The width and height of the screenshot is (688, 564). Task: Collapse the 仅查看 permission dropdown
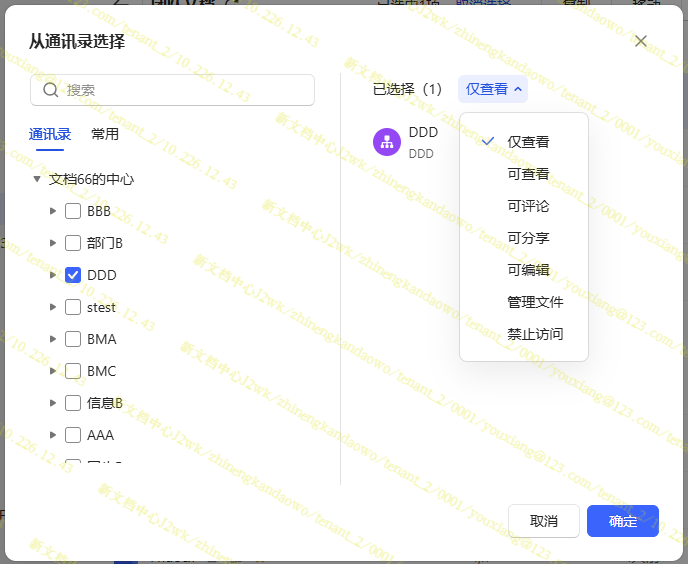tap(493, 89)
